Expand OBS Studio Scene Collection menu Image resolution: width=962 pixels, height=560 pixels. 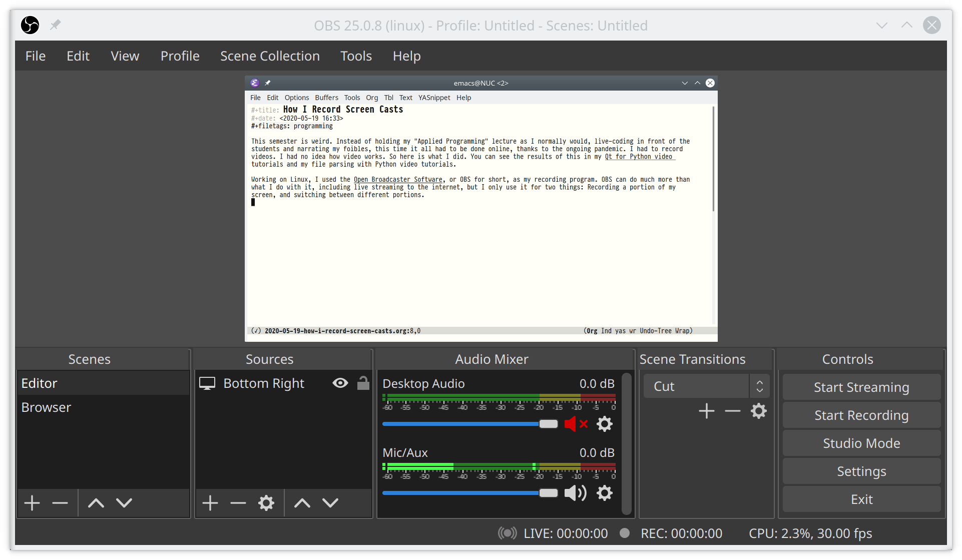click(x=270, y=56)
